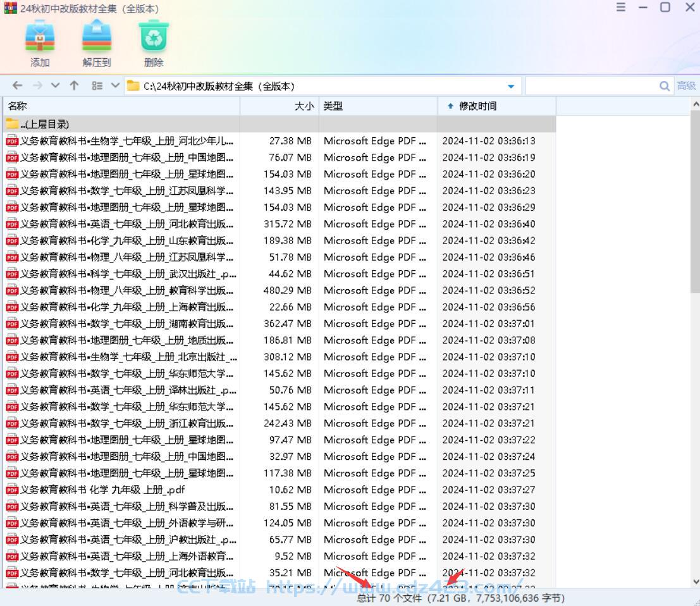Click the PDF icon for 地理图册_七年级_上册_地质出版

[x=12, y=340]
